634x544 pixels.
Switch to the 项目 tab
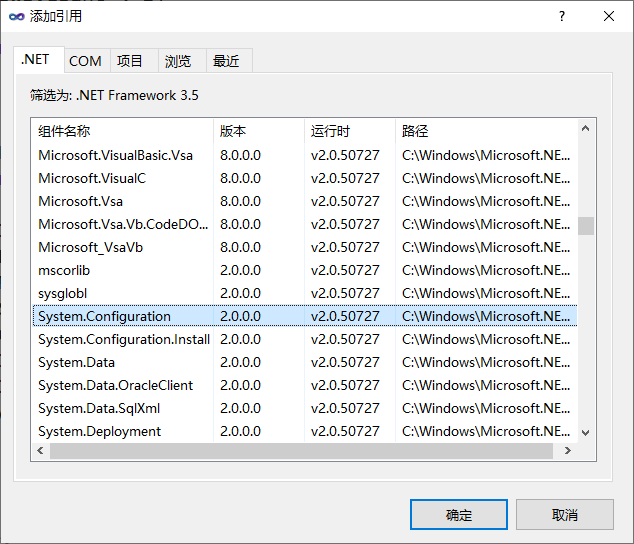(134, 61)
